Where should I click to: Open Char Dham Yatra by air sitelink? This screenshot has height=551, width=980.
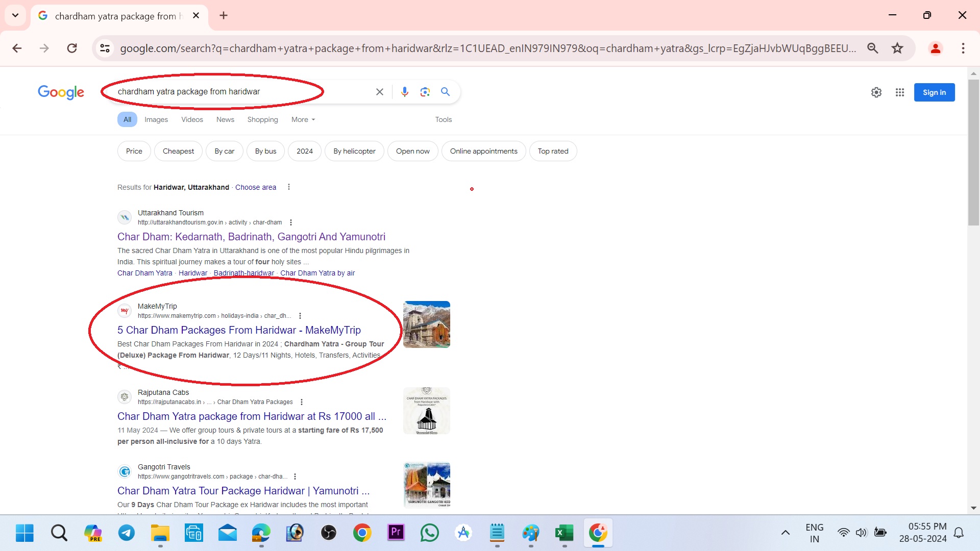tap(317, 273)
